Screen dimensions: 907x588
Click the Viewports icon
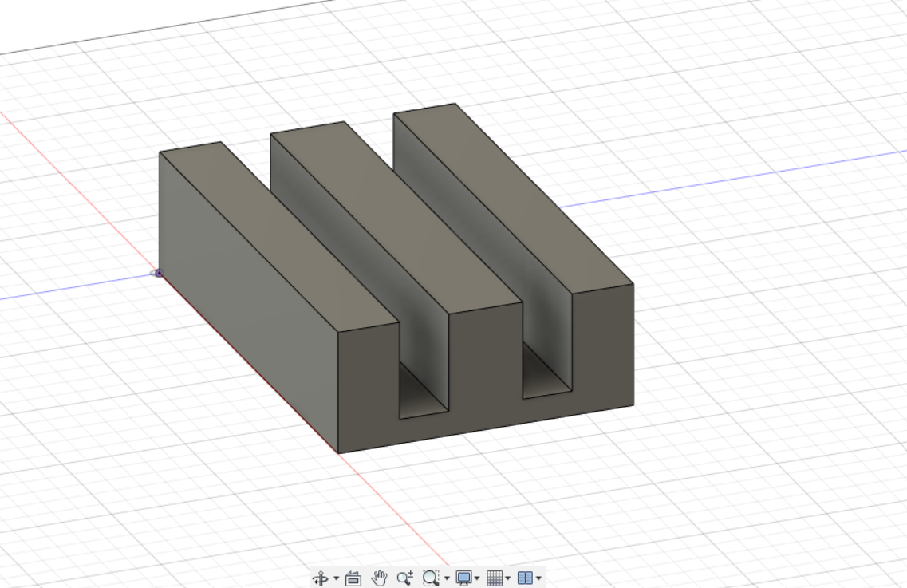[x=525, y=577]
